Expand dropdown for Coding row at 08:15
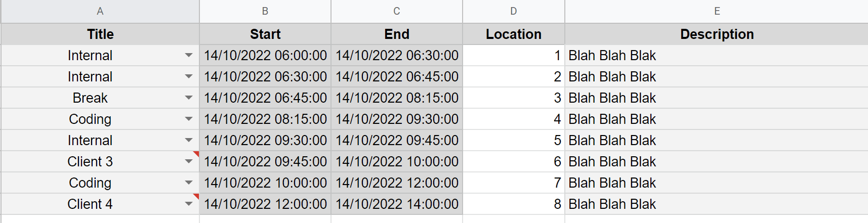The image size is (868, 223). (x=189, y=119)
